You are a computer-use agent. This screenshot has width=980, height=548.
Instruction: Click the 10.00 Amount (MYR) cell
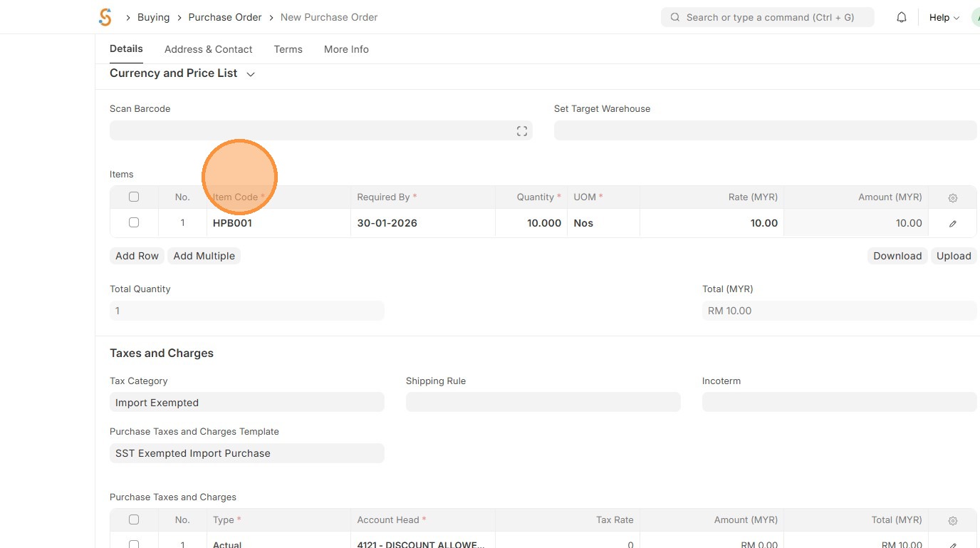pyautogui.click(x=856, y=223)
